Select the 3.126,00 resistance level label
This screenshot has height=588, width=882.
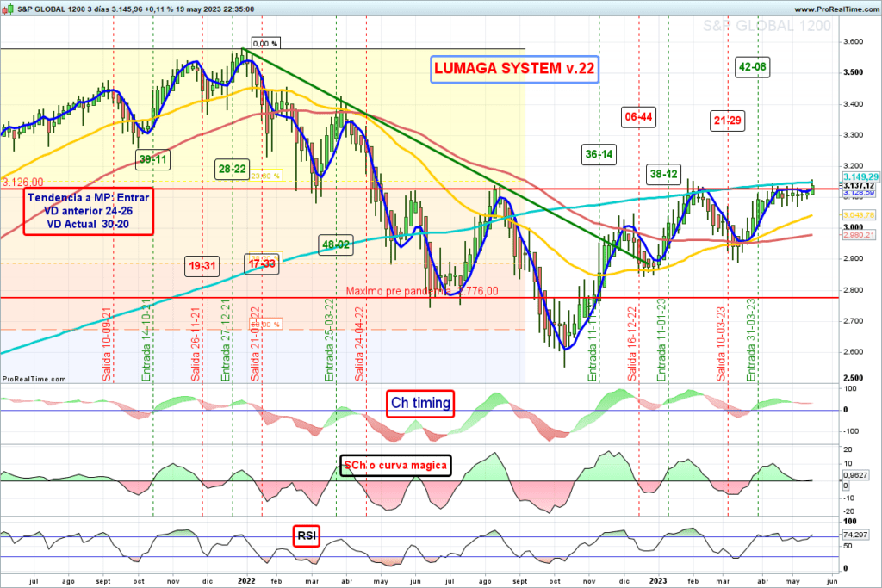click(22, 183)
